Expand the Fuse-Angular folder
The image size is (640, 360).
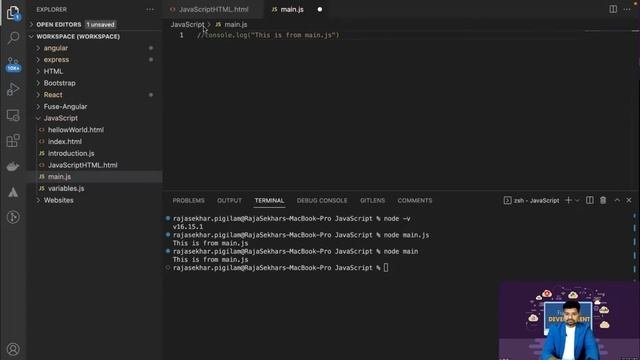tap(65, 107)
